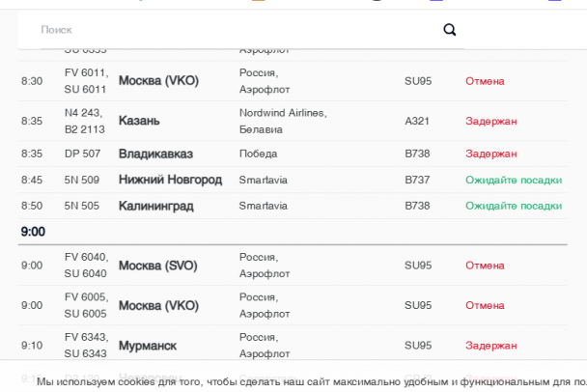587x392 pixels.
Task: Click Ожидайте посадки status for Нижний Новгород
Action: [x=514, y=180]
